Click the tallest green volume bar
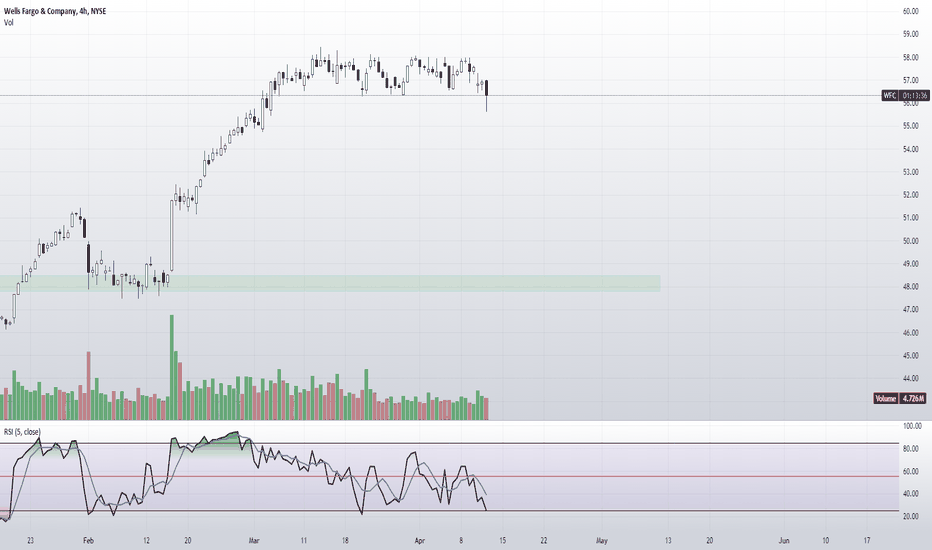Image resolution: width=932 pixels, height=550 pixels. (172, 367)
